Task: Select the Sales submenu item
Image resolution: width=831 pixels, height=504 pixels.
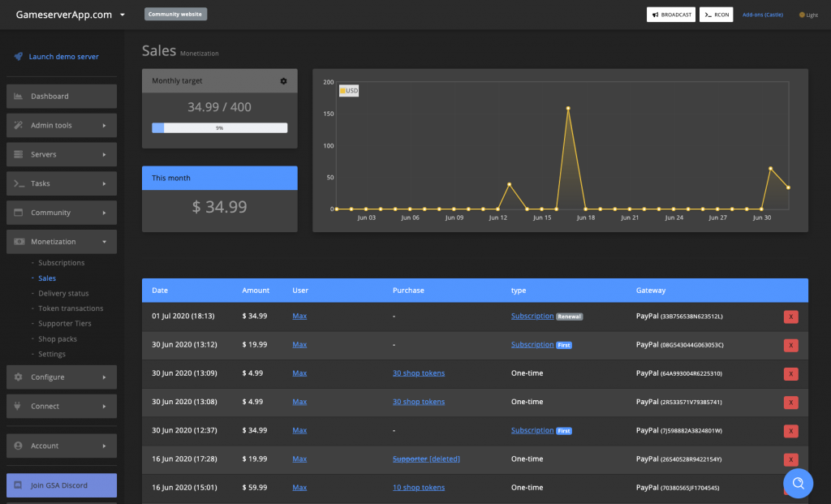Action: click(x=46, y=278)
